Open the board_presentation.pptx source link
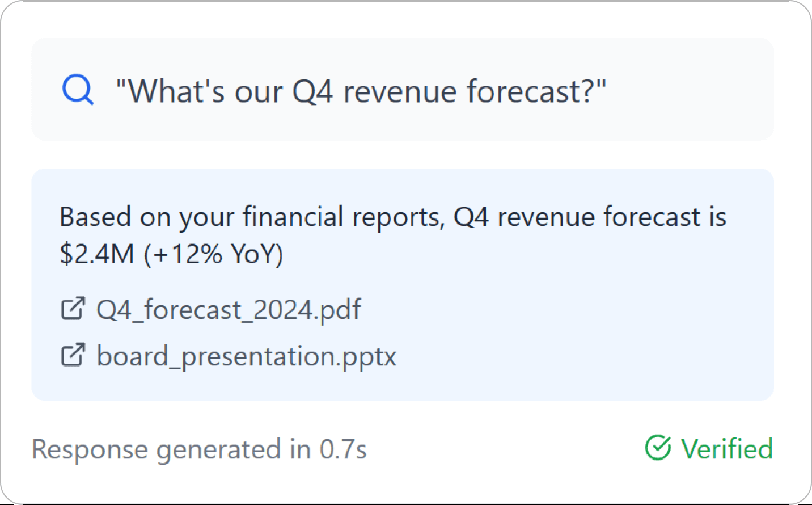Screen dimensions: 812x505 246,356
